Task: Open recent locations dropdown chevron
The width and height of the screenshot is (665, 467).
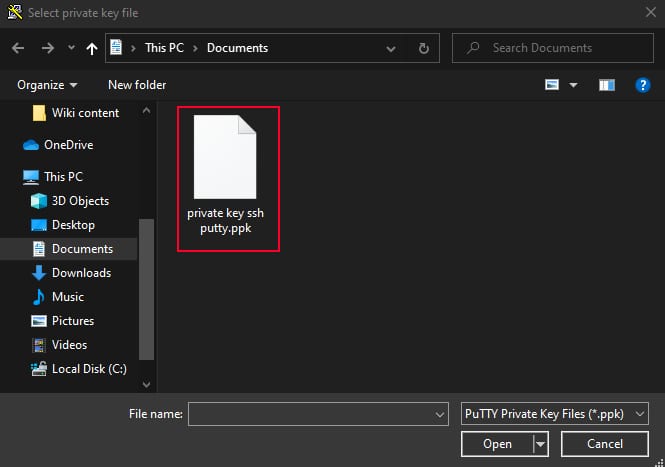Action: tap(71, 48)
